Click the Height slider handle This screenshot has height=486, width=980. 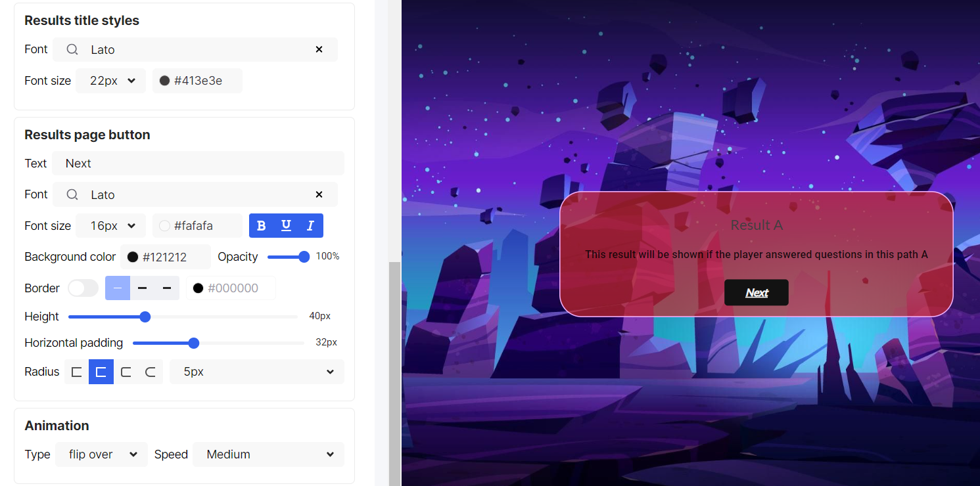point(145,317)
